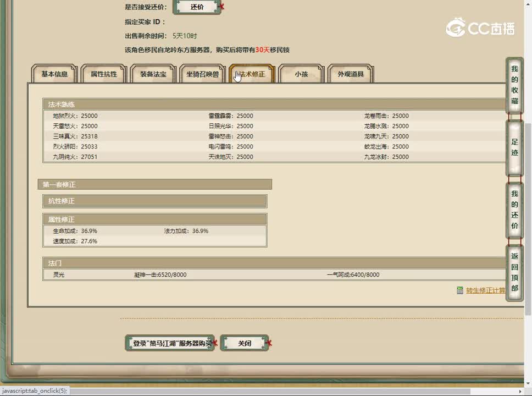Click the down arrow of vertical scrollbar

tap(528, 383)
